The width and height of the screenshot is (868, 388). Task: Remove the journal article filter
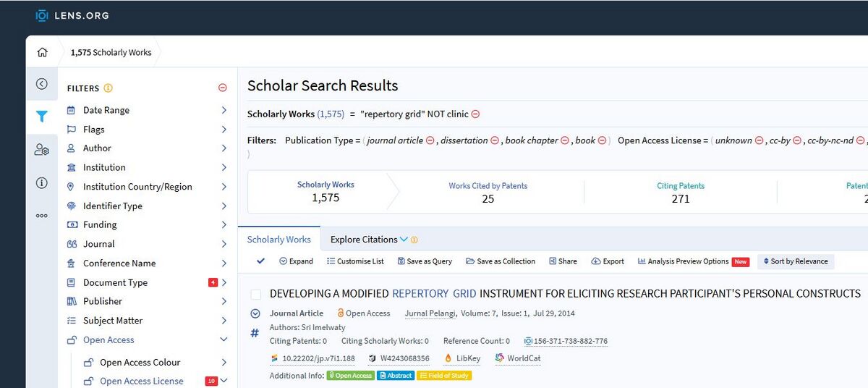pos(430,140)
